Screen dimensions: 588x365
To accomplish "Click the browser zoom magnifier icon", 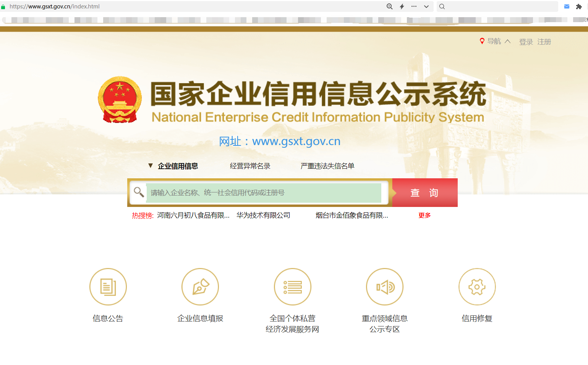I will [390, 6].
